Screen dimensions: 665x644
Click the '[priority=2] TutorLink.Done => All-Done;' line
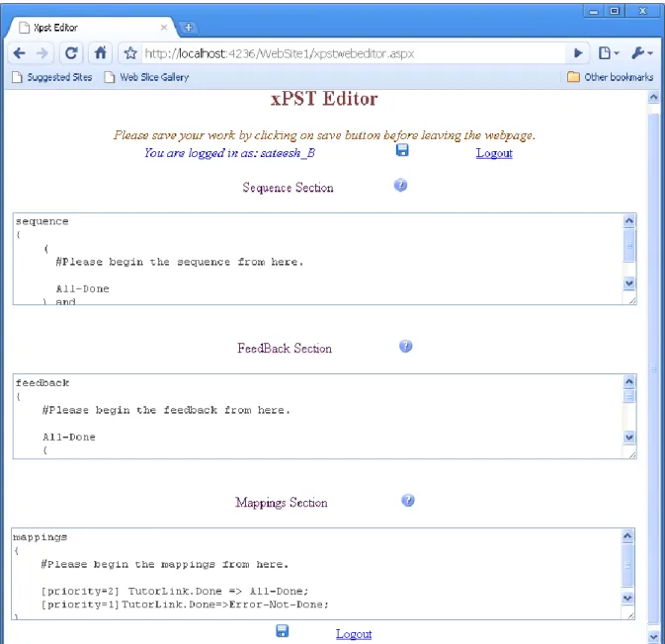pos(175,591)
